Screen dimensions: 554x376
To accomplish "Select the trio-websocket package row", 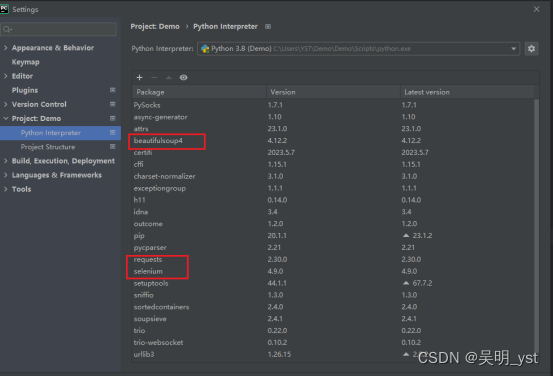I will click(333, 342).
